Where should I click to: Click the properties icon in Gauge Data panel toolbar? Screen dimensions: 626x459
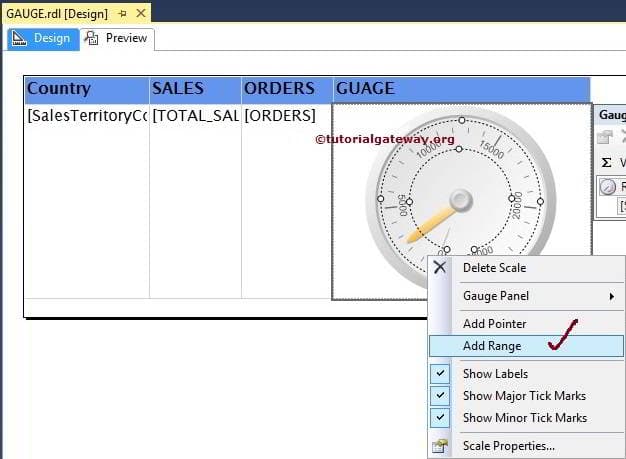pyautogui.click(x=604, y=137)
